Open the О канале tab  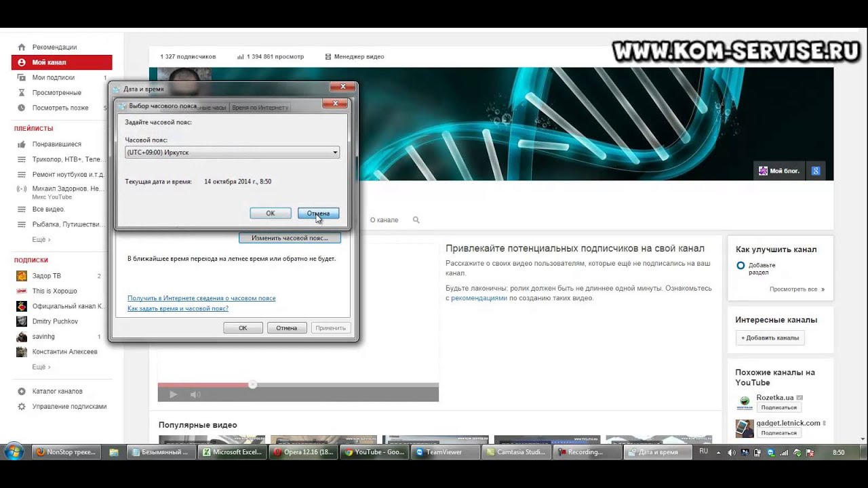[384, 220]
